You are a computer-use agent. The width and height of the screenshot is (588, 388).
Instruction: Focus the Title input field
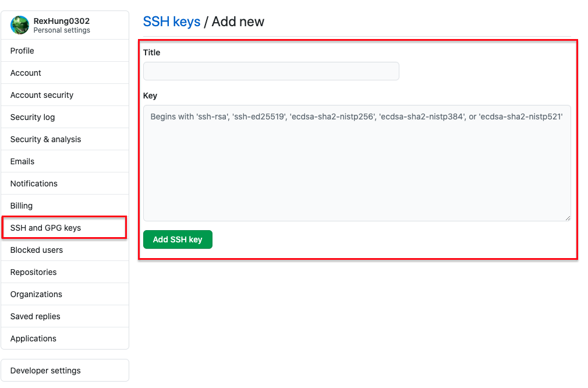pos(271,71)
